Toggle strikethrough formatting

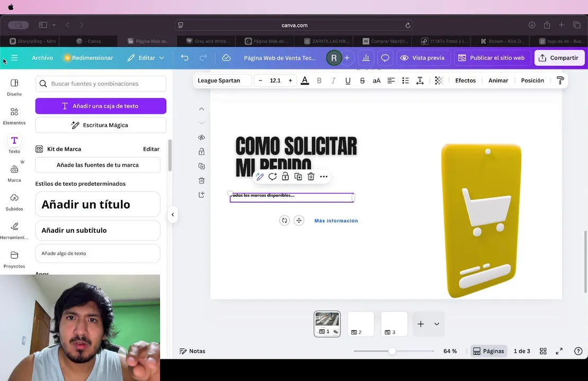(362, 80)
